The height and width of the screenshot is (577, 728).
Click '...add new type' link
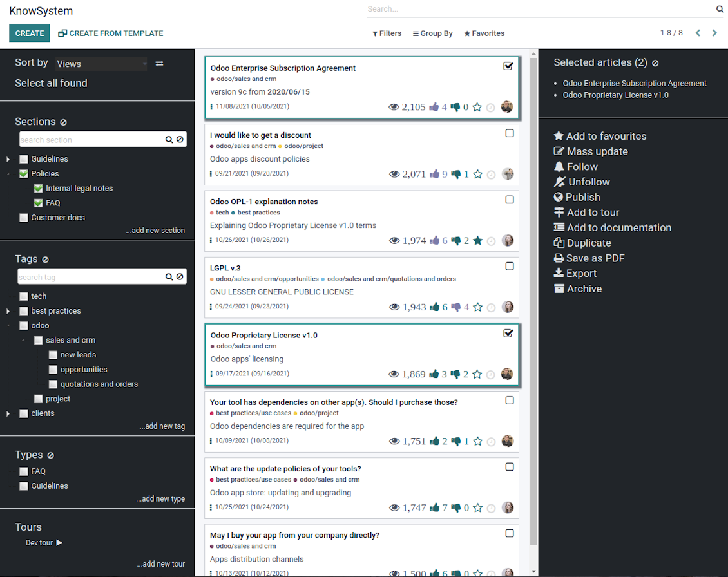(x=160, y=499)
